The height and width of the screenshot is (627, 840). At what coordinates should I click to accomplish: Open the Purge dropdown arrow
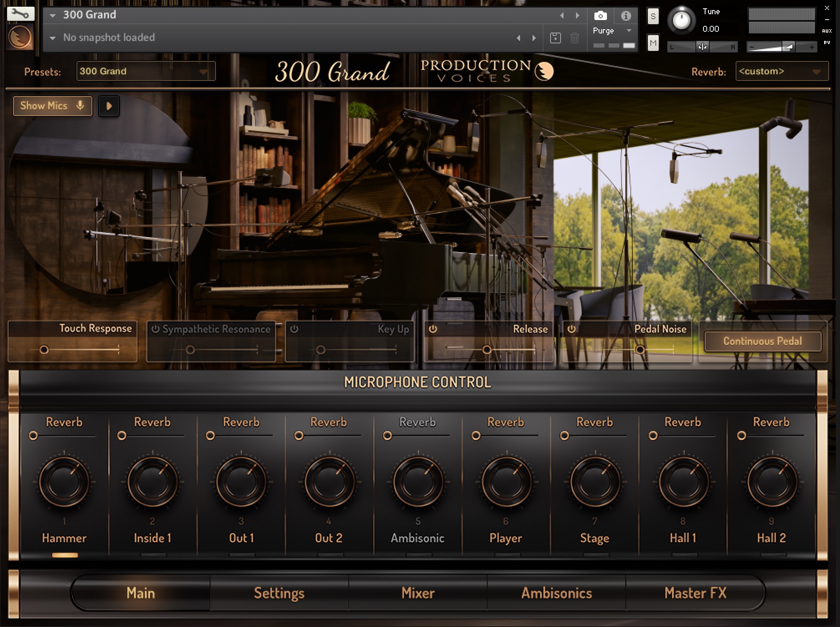(x=629, y=30)
